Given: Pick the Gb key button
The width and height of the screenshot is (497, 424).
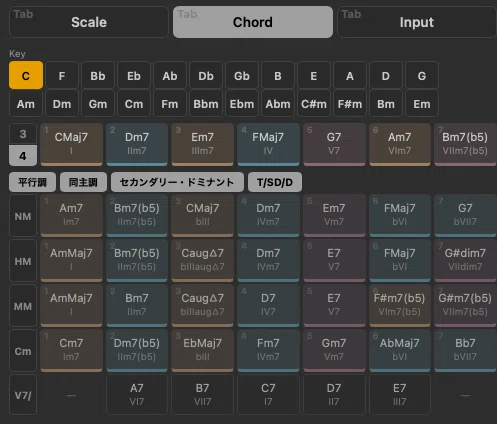Looking at the screenshot, I should [242, 75].
